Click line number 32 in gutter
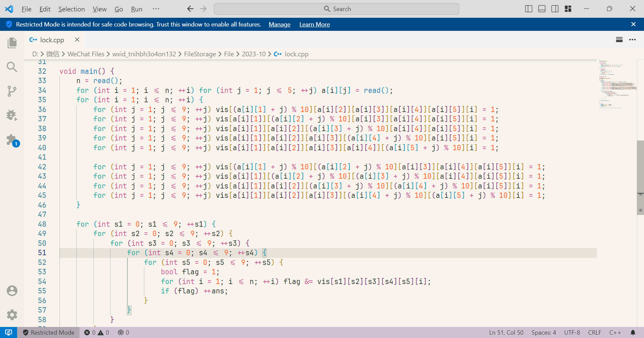 42,71
